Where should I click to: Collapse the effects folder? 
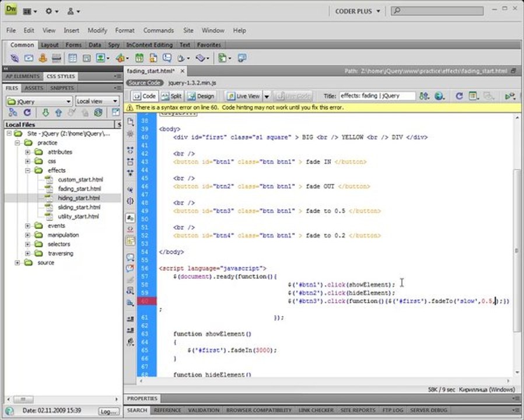point(28,170)
